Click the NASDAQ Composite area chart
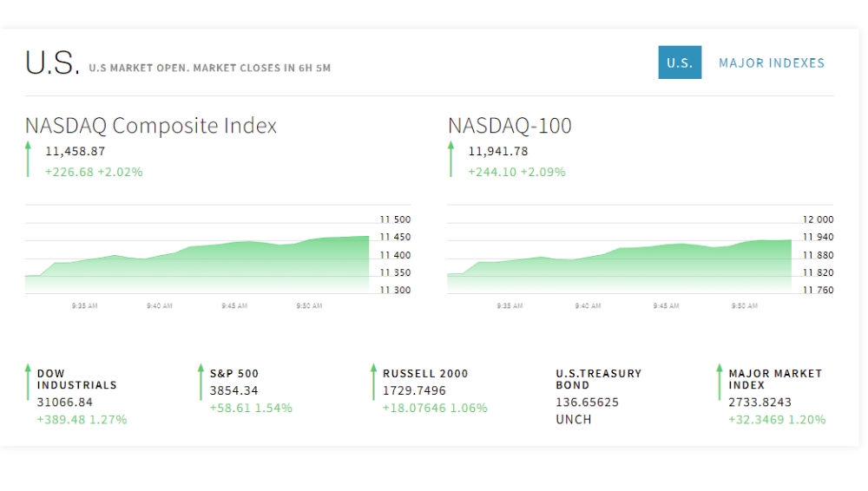Screen dimensions: 868x491 pos(197,265)
